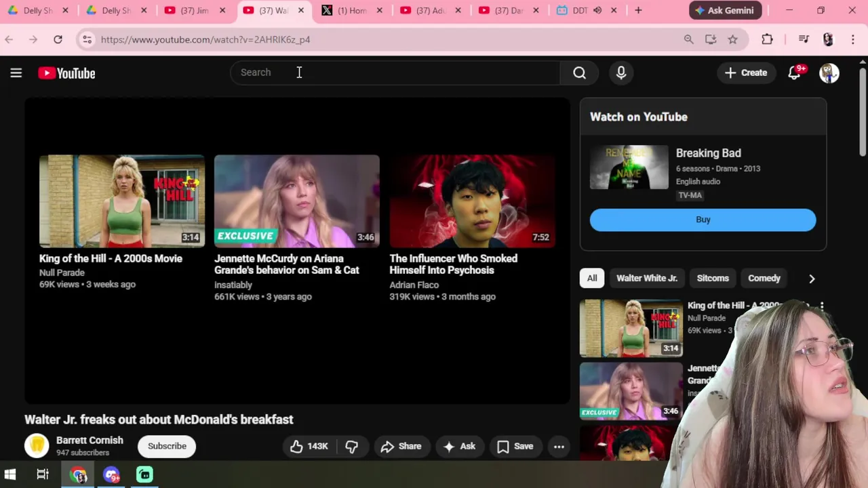
Task: Select the All filter chip
Action: pyautogui.click(x=592, y=278)
